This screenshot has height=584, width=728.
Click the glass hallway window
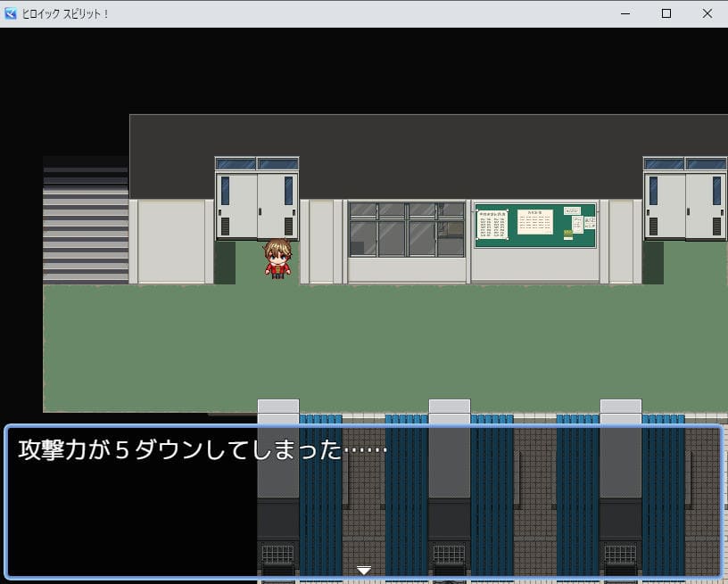407,229
